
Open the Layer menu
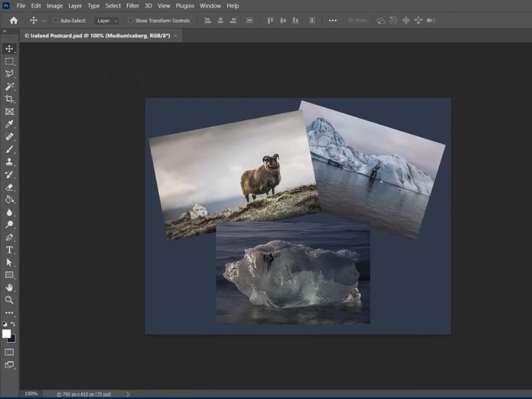75,6
